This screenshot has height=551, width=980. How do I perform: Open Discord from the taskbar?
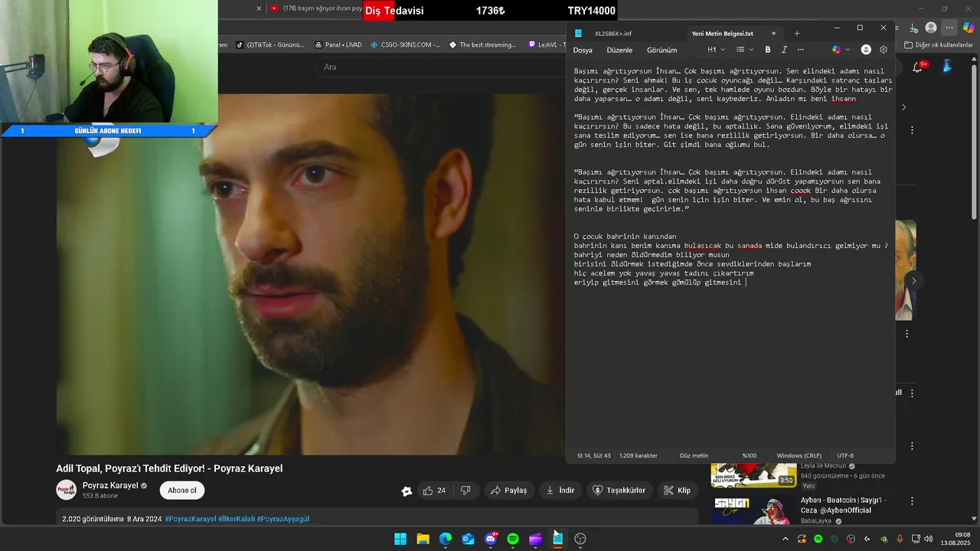pos(491,539)
